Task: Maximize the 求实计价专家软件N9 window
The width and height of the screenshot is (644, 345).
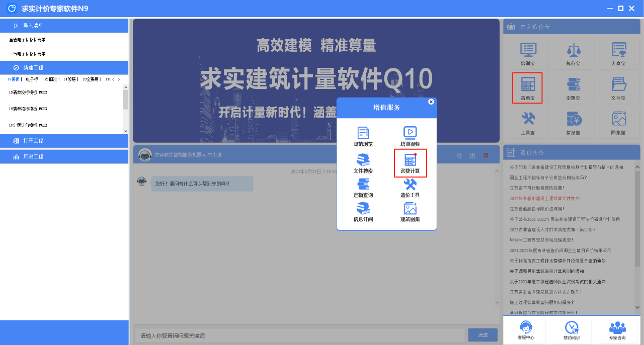Action: [x=621, y=9]
